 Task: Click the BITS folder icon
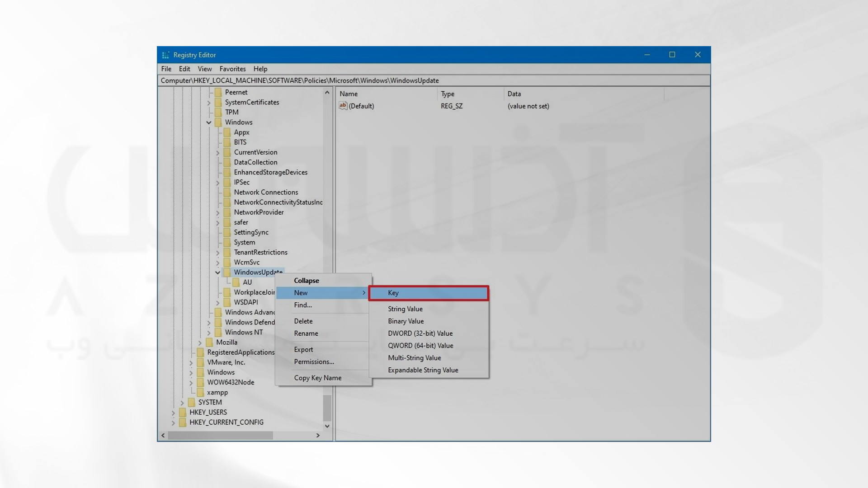pyautogui.click(x=227, y=142)
